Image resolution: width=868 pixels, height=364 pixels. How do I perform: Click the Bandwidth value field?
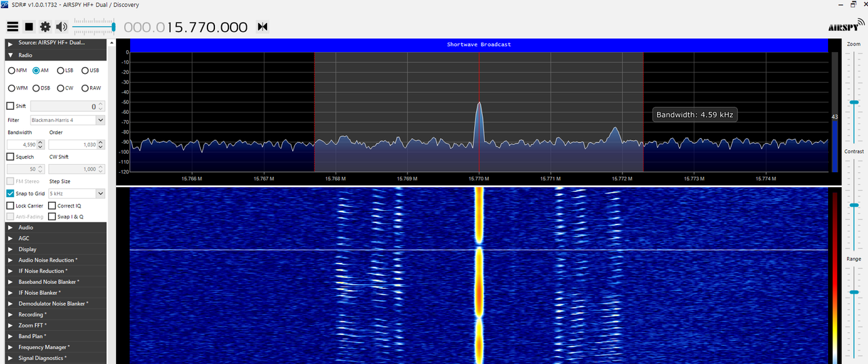pos(22,144)
